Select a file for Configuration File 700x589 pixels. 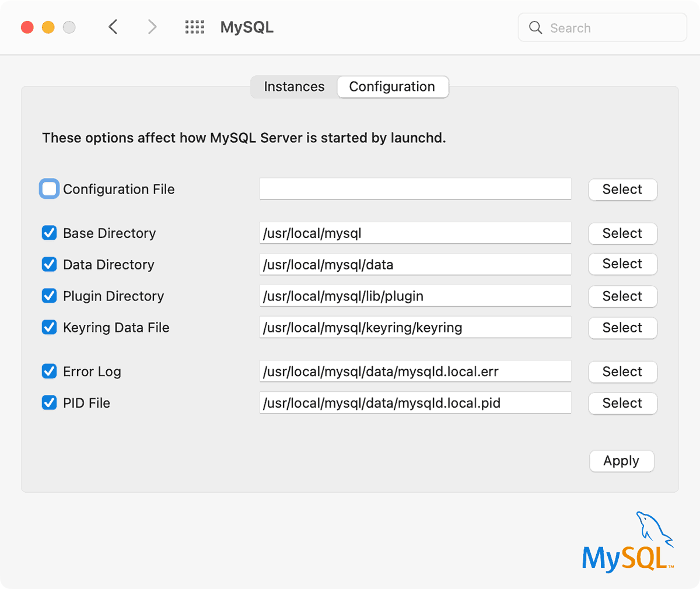(x=622, y=189)
